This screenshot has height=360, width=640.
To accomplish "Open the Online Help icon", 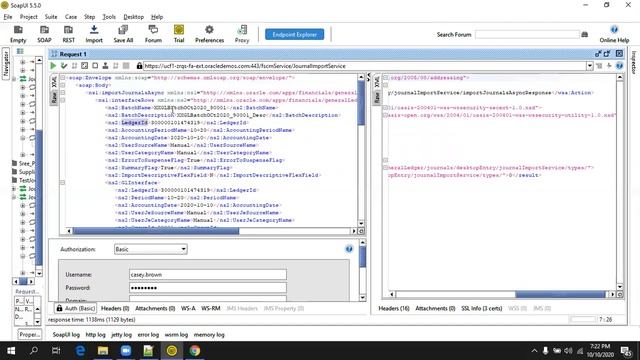I will [x=614, y=34].
